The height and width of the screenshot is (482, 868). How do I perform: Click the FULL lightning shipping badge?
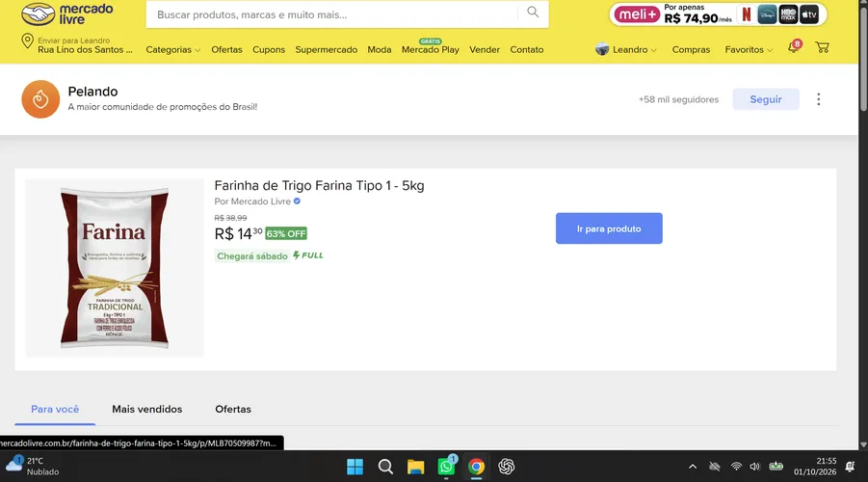pyautogui.click(x=307, y=255)
